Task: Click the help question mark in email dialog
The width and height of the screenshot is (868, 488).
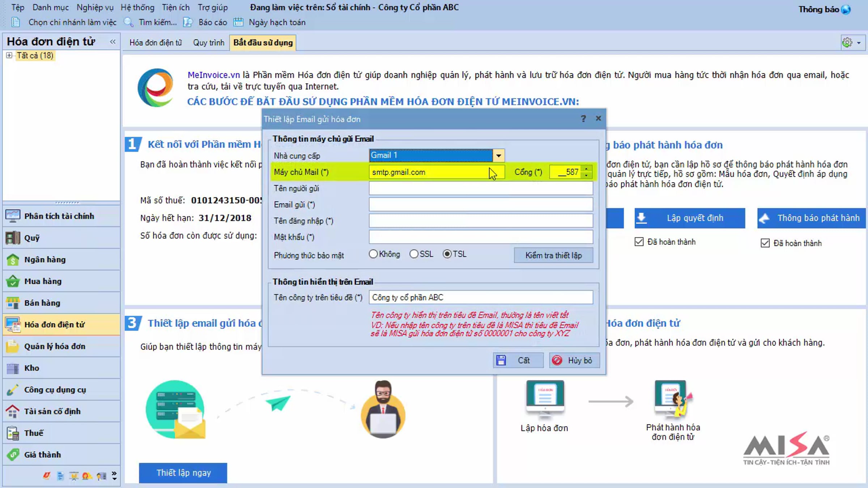Action: pos(583,119)
